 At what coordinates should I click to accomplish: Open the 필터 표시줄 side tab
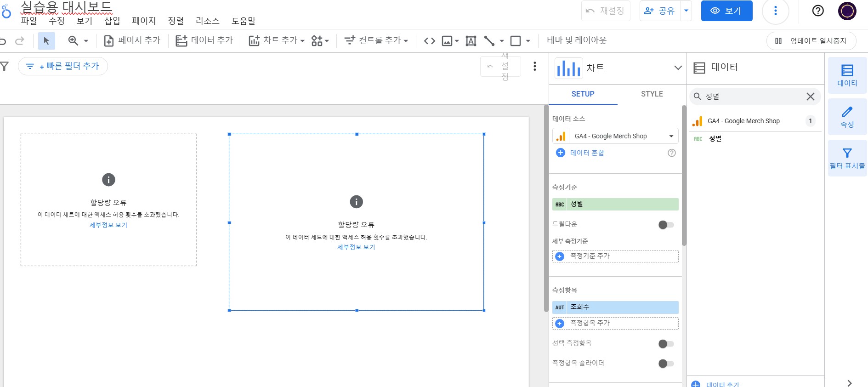tap(847, 158)
